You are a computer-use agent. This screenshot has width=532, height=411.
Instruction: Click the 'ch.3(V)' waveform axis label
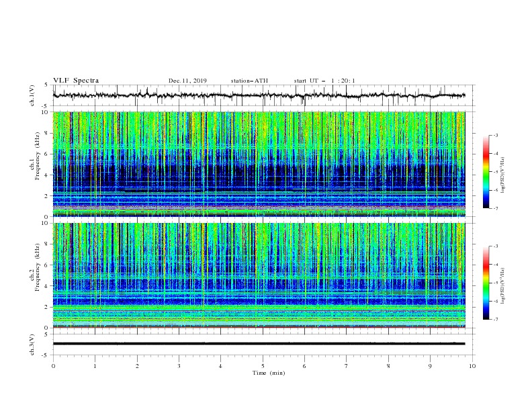click(x=32, y=345)
